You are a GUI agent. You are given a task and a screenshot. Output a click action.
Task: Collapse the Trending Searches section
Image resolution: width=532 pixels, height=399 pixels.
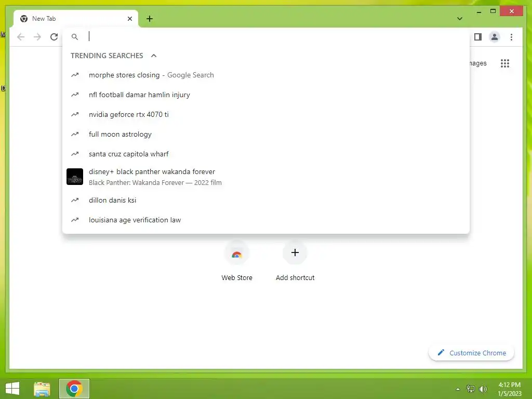point(154,56)
